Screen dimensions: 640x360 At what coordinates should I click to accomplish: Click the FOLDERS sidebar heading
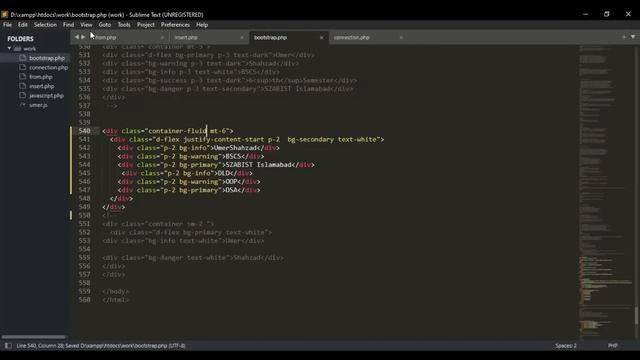click(x=20, y=39)
